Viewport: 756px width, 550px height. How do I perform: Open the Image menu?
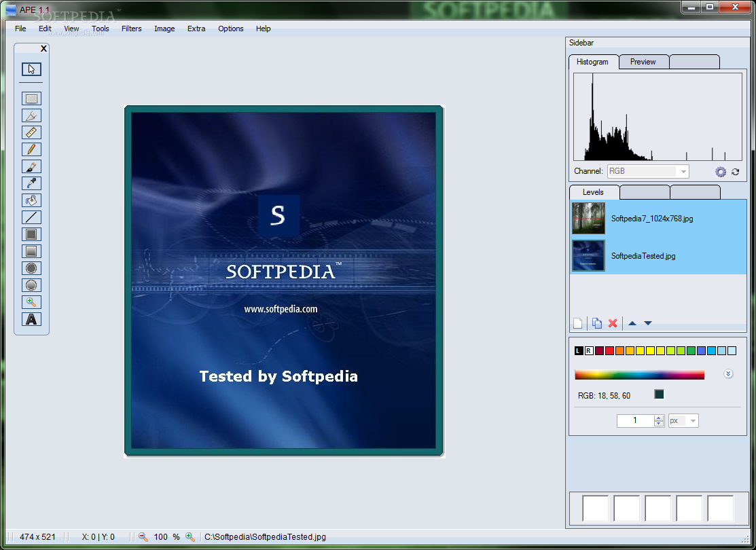164,29
